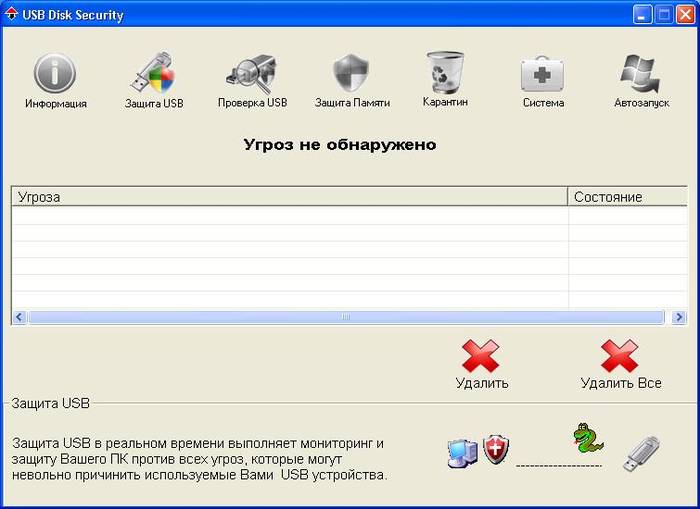Click the computer monitor icon at bottom
The width and height of the screenshot is (700, 509).
pos(461,452)
